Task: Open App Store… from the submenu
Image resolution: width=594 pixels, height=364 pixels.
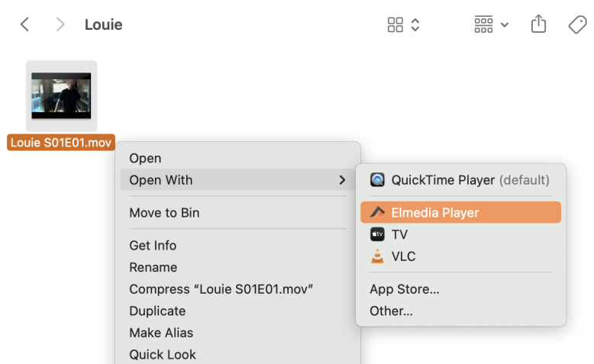Action: [x=404, y=289]
